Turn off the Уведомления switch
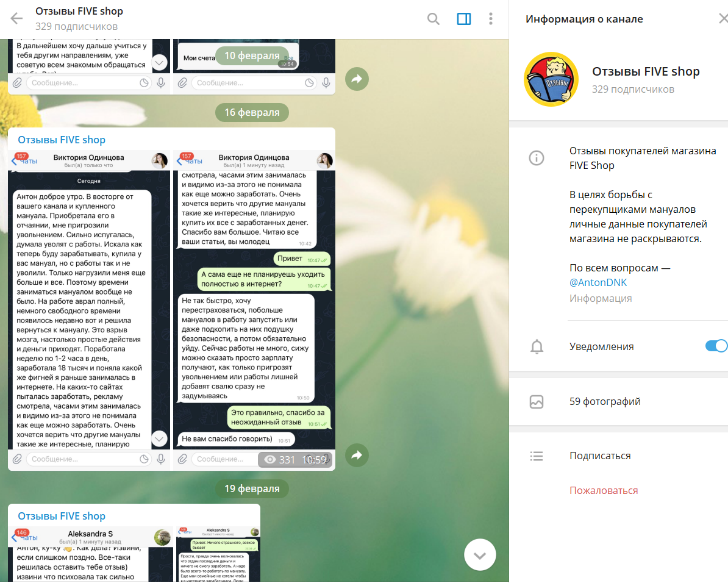728x583 pixels. (x=716, y=346)
